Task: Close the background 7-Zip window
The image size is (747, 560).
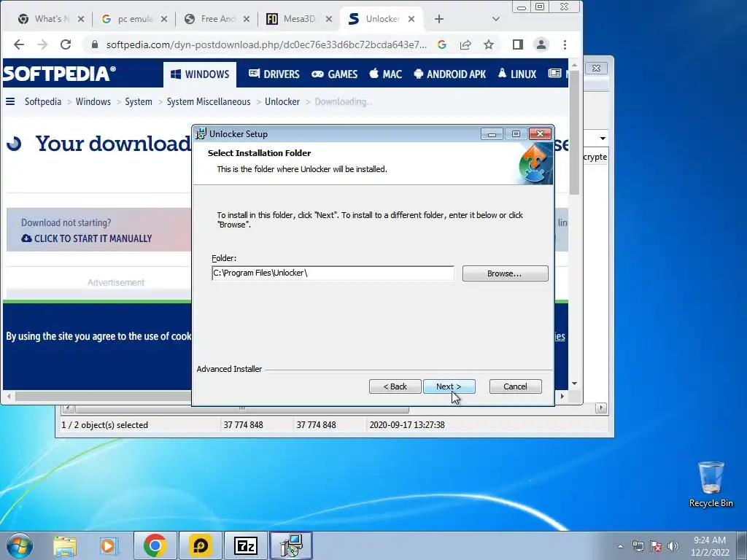Action: [x=596, y=68]
